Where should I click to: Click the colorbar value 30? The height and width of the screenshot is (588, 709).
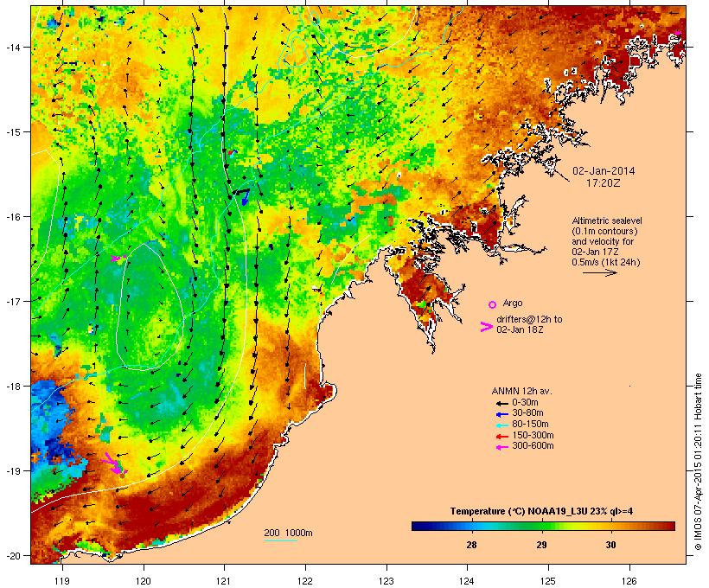coord(611,545)
